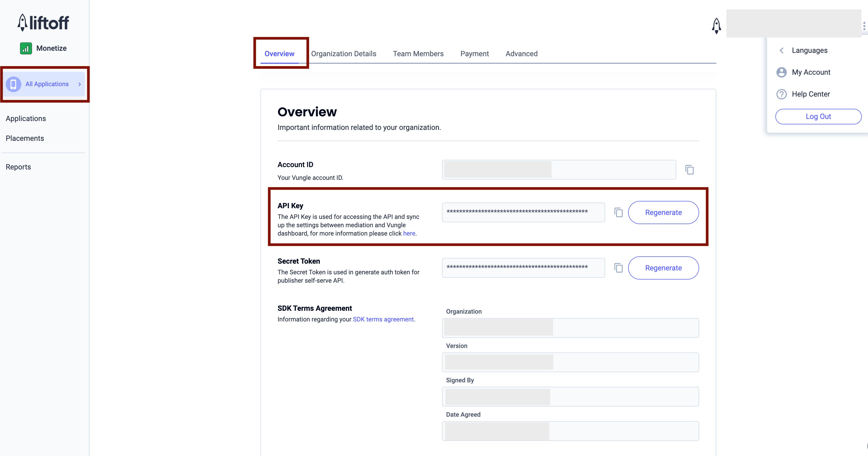Expand the All Applications chevron

80,84
